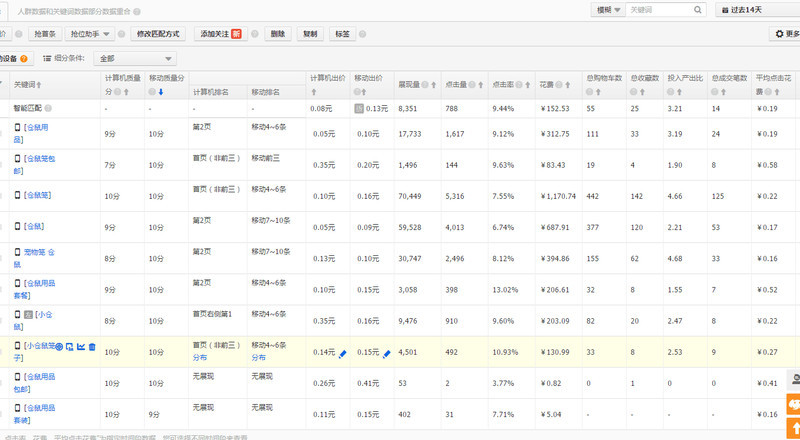This screenshot has height=440, width=800.
Task: Edit mobile bid 0.15元 pencil icon
Action: [386, 353]
